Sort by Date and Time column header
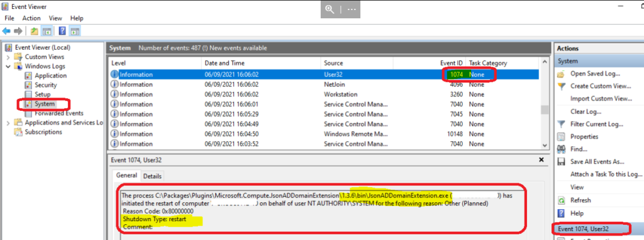 [x=261, y=63]
